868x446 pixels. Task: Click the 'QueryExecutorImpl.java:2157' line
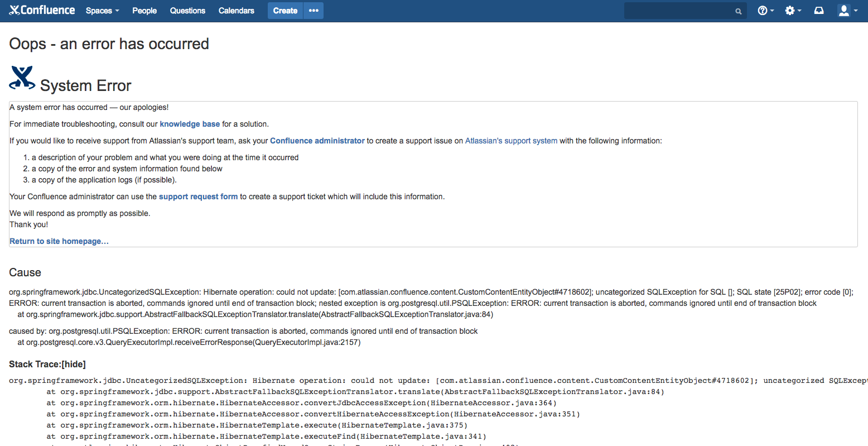click(189, 342)
